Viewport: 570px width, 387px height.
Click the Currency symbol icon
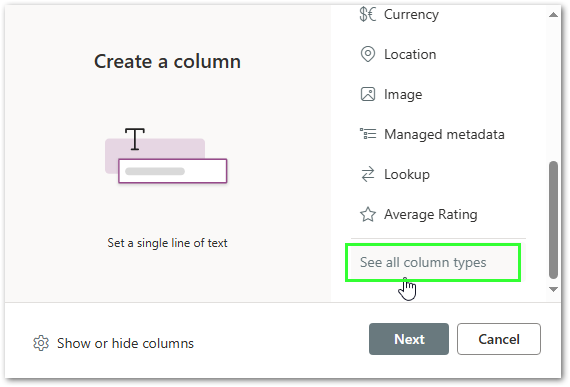(x=368, y=14)
